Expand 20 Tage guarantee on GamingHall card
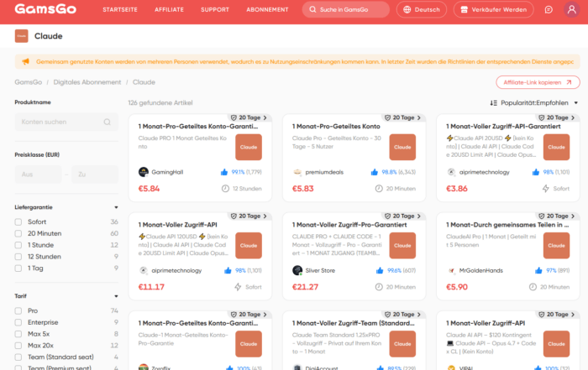This screenshot has width=588, height=370. pyautogui.click(x=249, y=117)
